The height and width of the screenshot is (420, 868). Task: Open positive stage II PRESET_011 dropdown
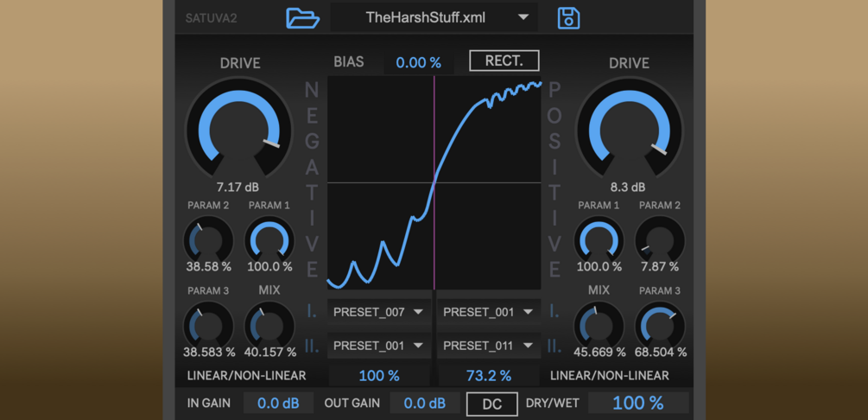pyautogui.click(x=489, y=346)
